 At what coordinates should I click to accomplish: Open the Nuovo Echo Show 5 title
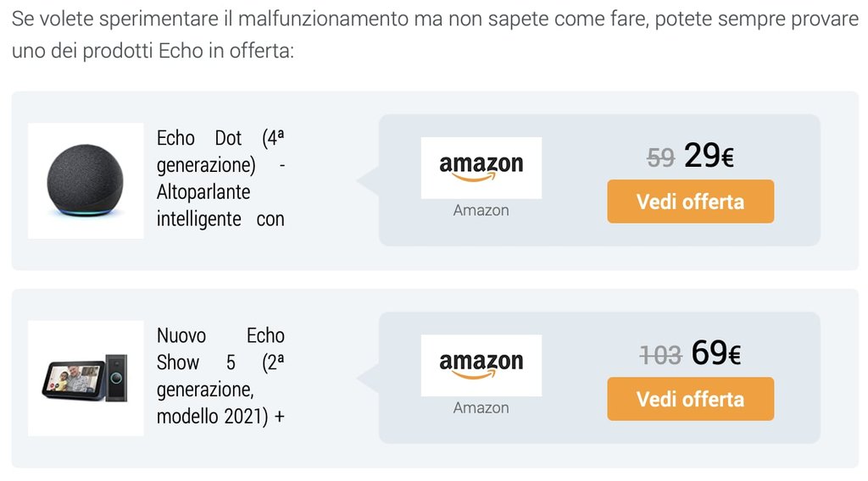[x=220, y=376]
